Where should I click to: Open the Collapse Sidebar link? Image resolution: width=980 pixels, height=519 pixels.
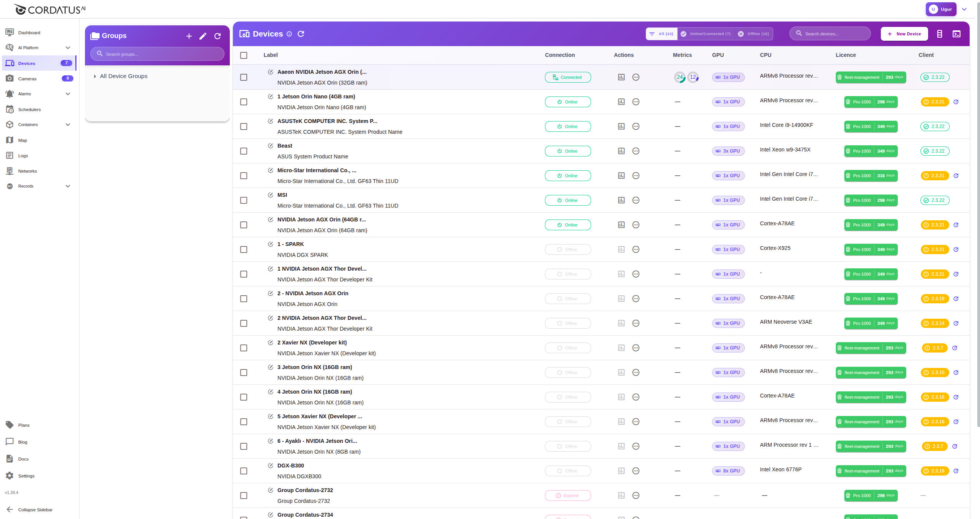pyautogui.click(x=35, y=509)
